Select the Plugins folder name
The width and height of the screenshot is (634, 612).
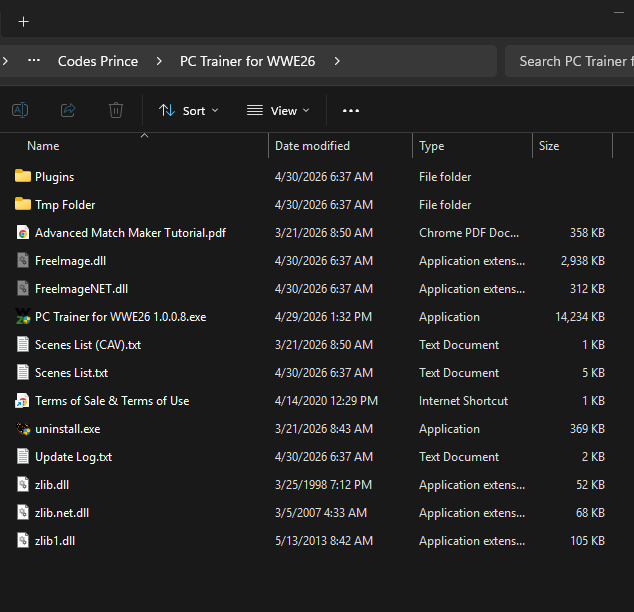tap(55, 177)
